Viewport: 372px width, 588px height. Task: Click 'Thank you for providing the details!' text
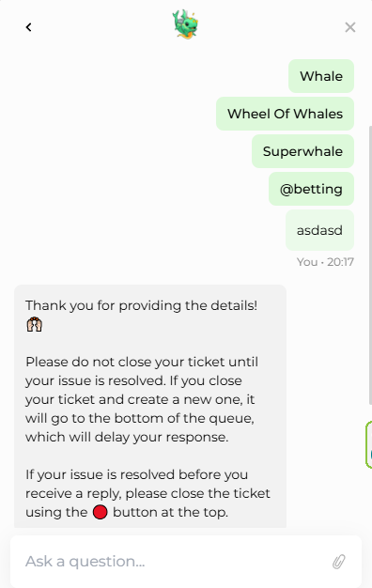(141, 305)
